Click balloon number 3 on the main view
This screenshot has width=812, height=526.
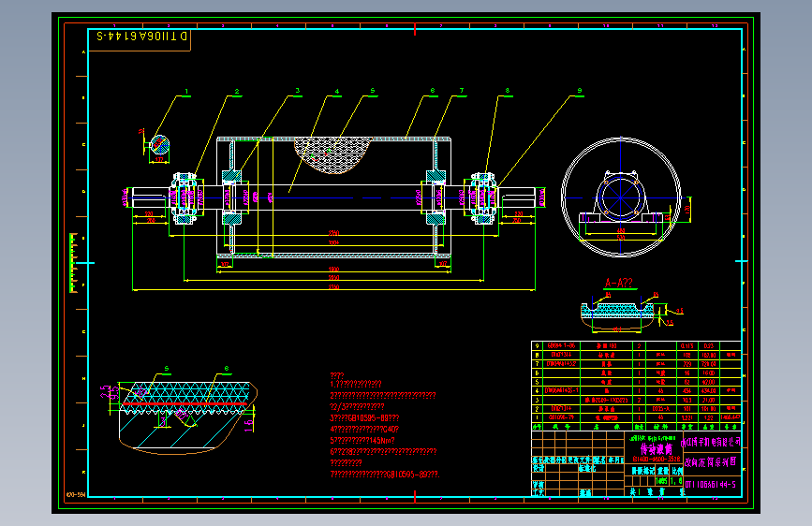pos(297,91)
